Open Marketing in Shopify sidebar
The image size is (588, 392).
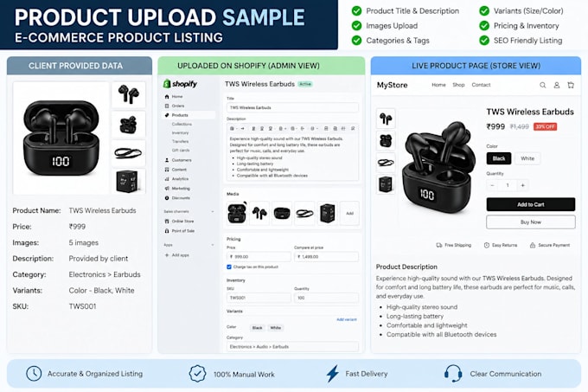177,189
